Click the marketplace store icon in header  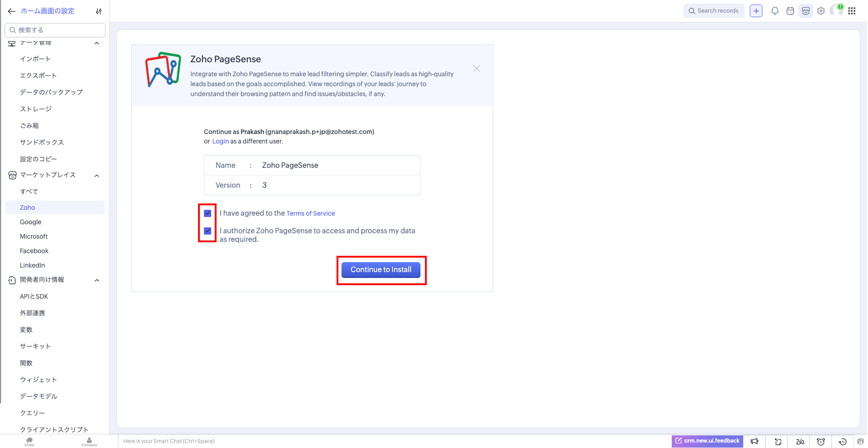coord(805,11)
